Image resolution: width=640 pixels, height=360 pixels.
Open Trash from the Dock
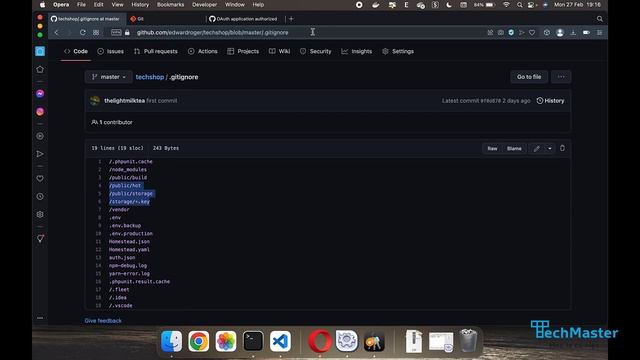[468, 341]
